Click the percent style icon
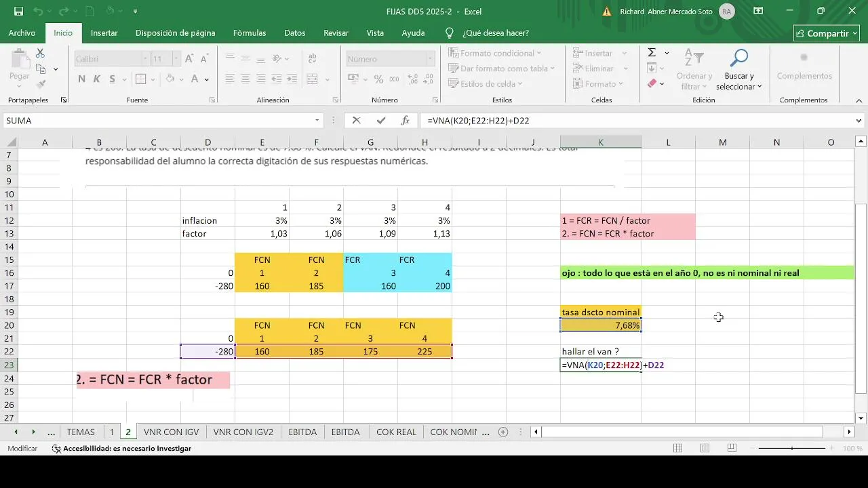868x488 pixels. pyautogui.click(x=378, y=79)
